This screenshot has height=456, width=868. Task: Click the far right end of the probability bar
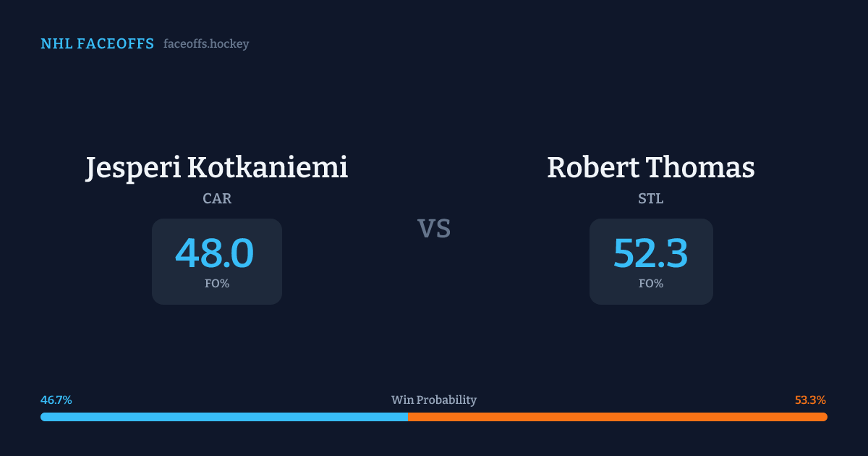pyautogui.click(x=825, y=417)
